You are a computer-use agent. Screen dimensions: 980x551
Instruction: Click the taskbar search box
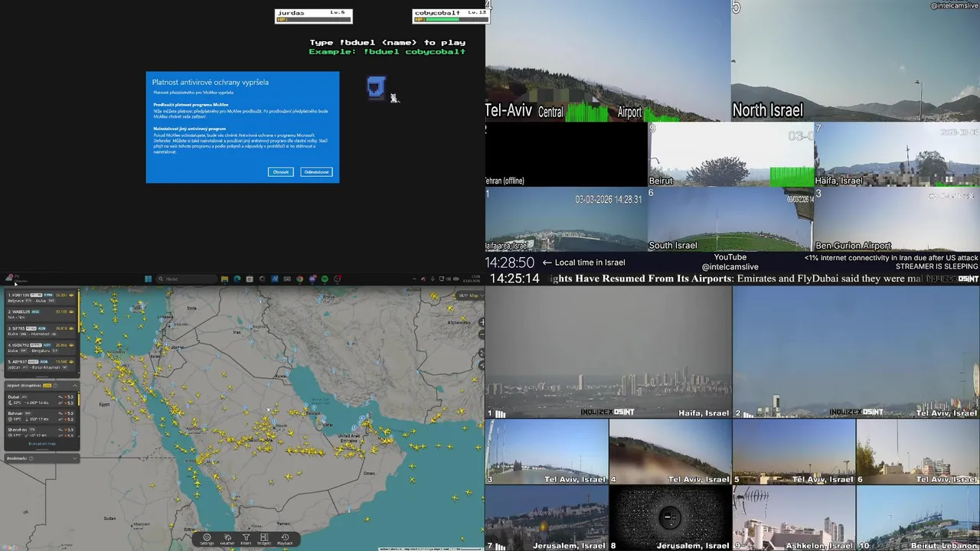[x=187, y=279]
